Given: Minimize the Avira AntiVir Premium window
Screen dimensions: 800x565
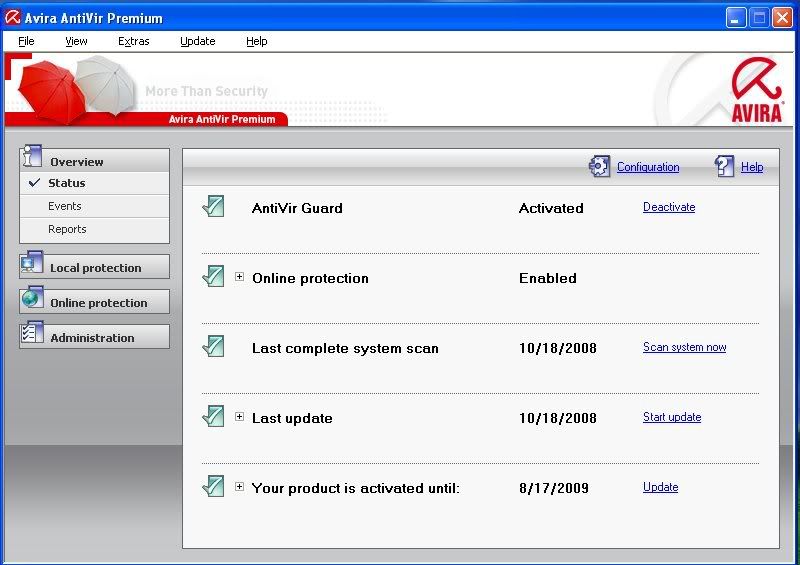Looking at the screenshot, I should (x=735, y=18).
